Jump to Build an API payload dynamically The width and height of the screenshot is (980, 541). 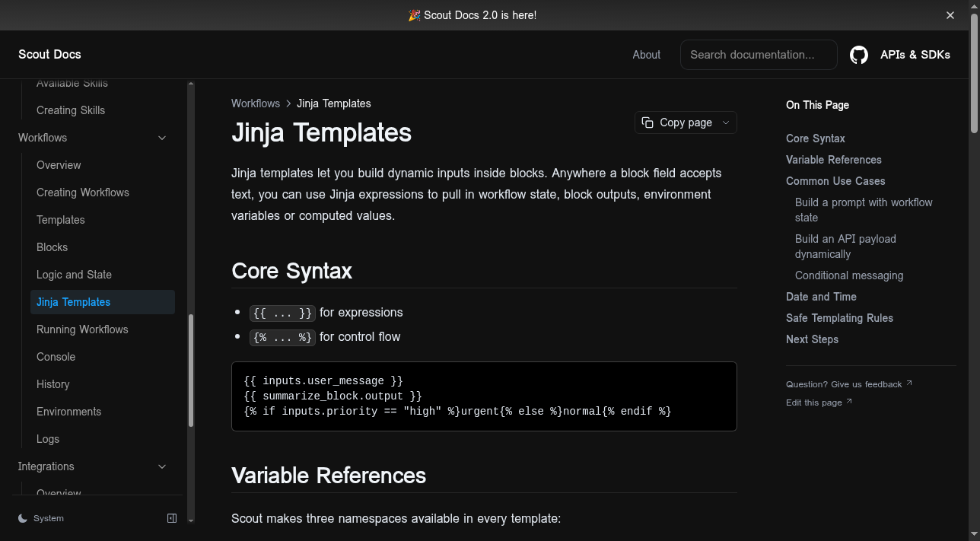pos(845,247)
